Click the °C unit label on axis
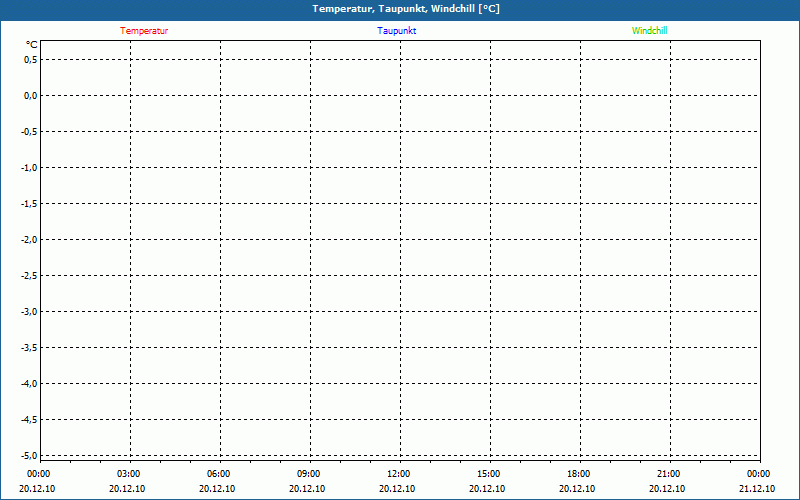This screenshot has height=500, width=800. pyautogui.click(x=32, y=45)
